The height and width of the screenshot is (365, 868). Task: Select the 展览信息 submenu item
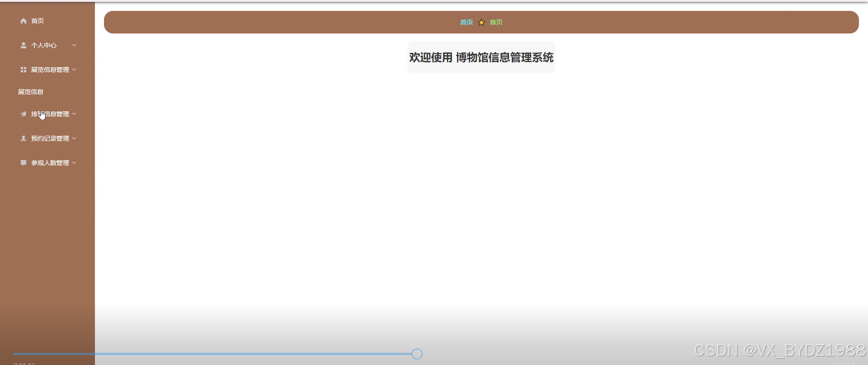[31, 92]
